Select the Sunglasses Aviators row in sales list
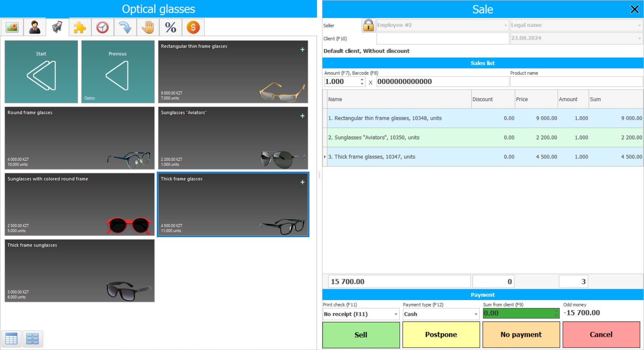This screenshot has width=644, height=350. (436, 137)
